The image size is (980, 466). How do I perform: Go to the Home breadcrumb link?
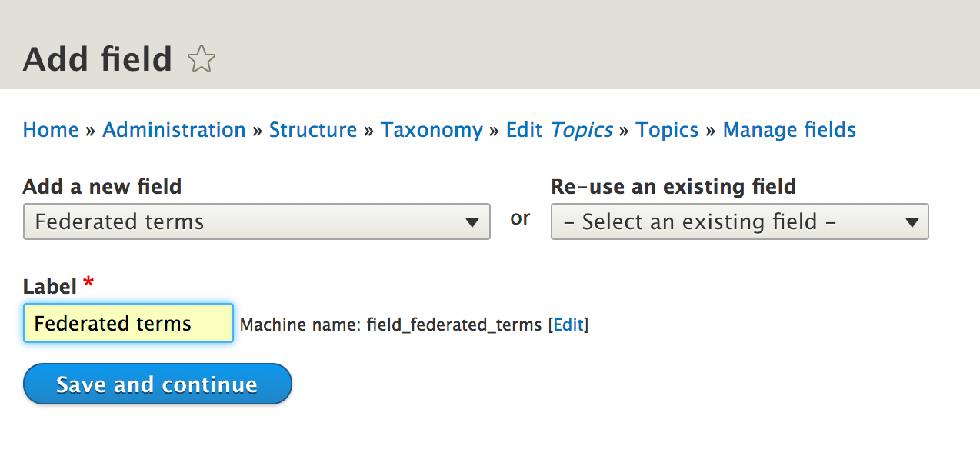(x=51, y=130)
